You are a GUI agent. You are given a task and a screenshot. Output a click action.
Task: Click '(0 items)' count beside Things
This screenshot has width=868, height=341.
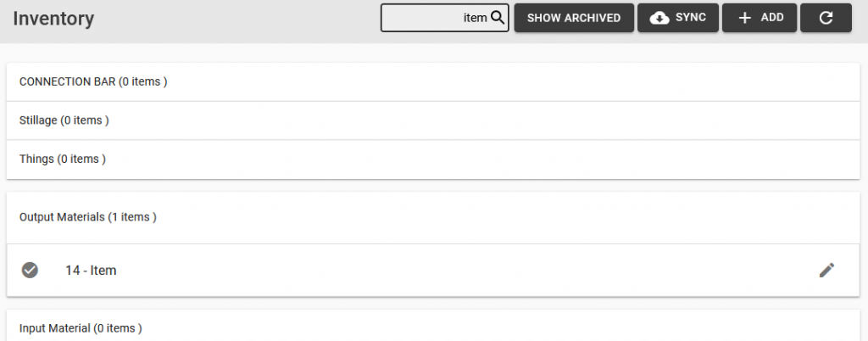81,159
